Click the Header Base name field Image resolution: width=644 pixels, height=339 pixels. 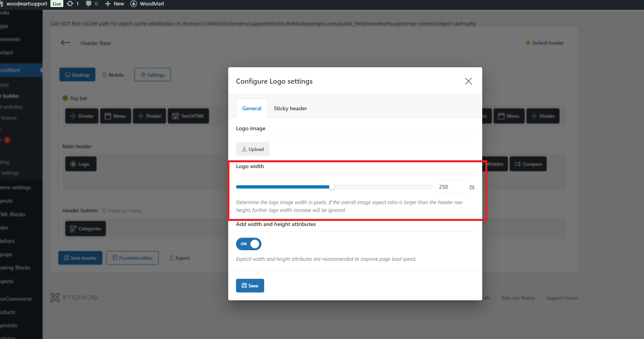pyautogui.click(x=135, y=43)
